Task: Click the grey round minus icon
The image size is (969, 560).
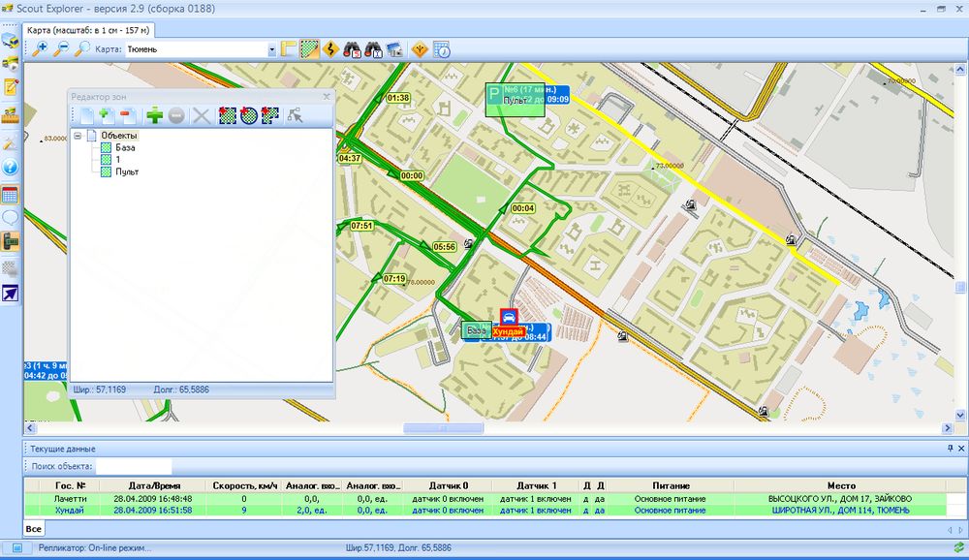Action: tap(176, 115)
